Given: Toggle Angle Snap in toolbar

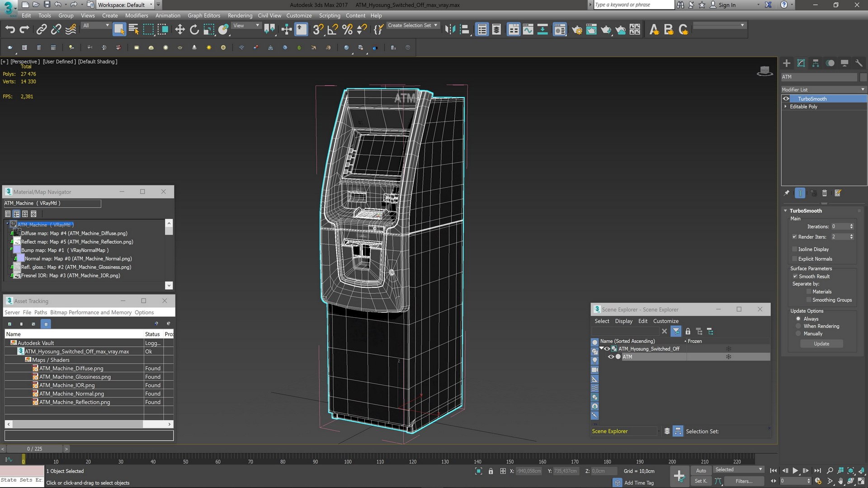Looking at the screenshot, I should tap(333, 30).
